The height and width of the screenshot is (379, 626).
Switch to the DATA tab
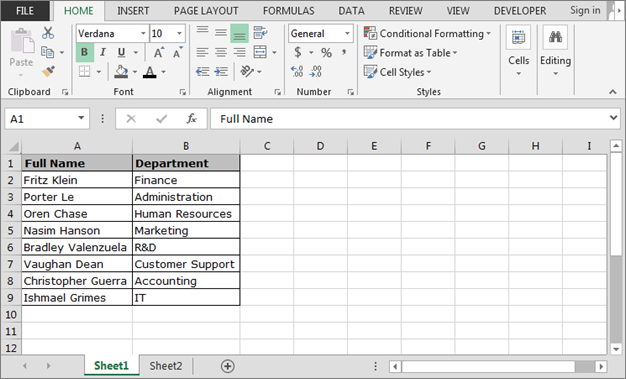pyautogui.click(x=351, y=11)
